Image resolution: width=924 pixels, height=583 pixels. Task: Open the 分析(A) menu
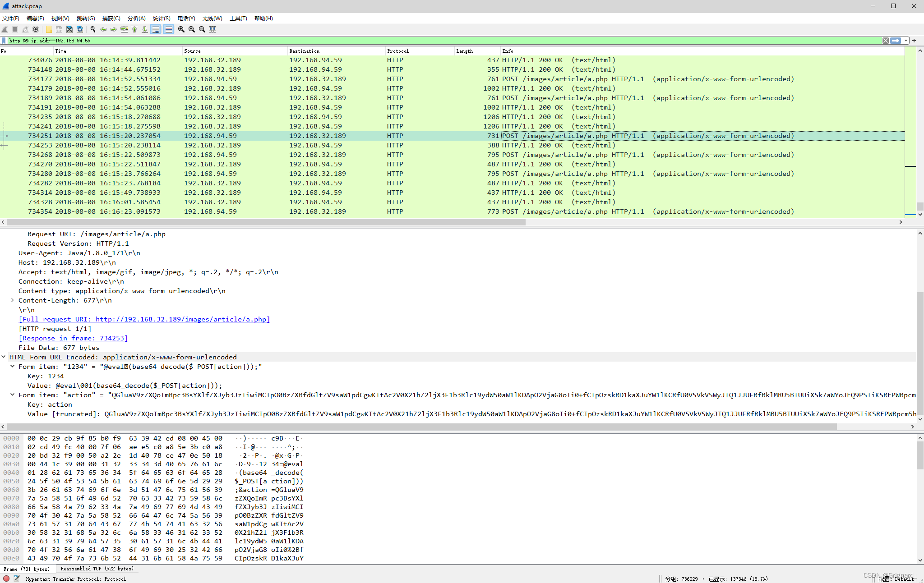point(136,18)
